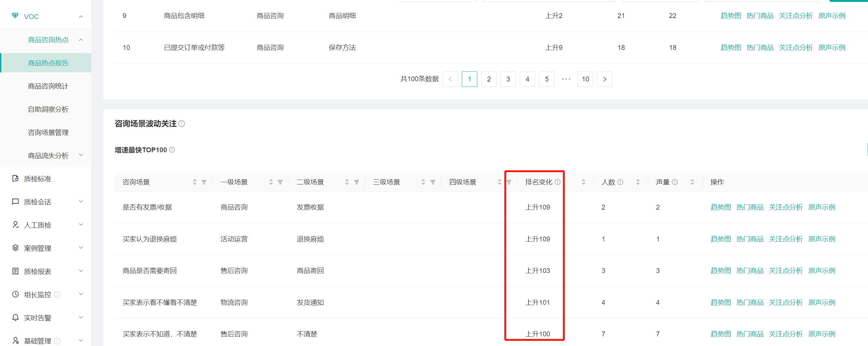The height and width of the screenshot is (346, 868).
Task: Click the 组长监控 clock icon
Action: click(15, 294)
